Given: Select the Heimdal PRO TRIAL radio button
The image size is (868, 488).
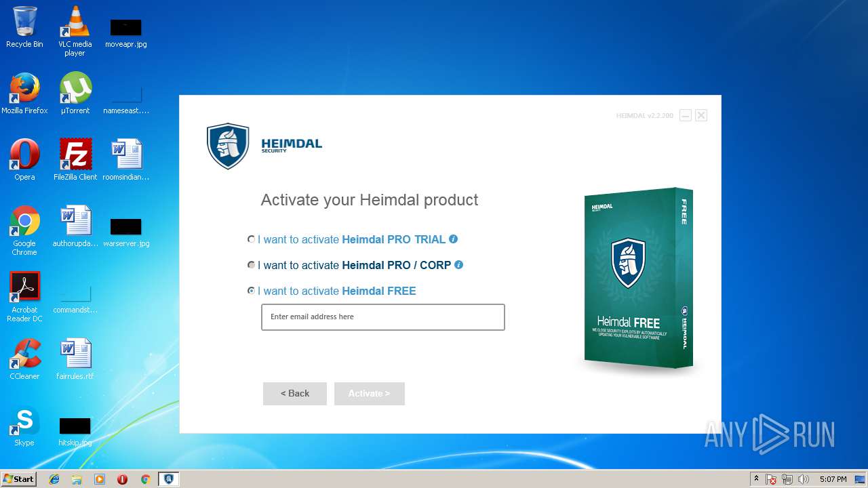Looking at the screenshot, I should point(252,239).
